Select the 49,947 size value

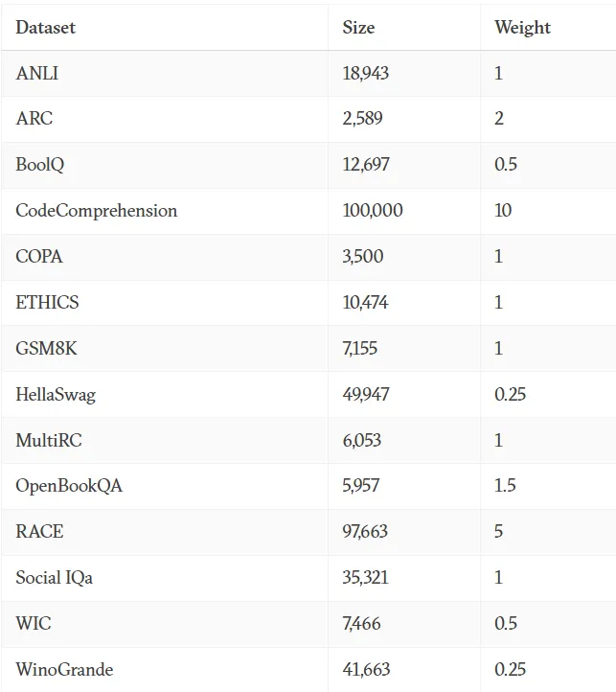click(366, 395)
